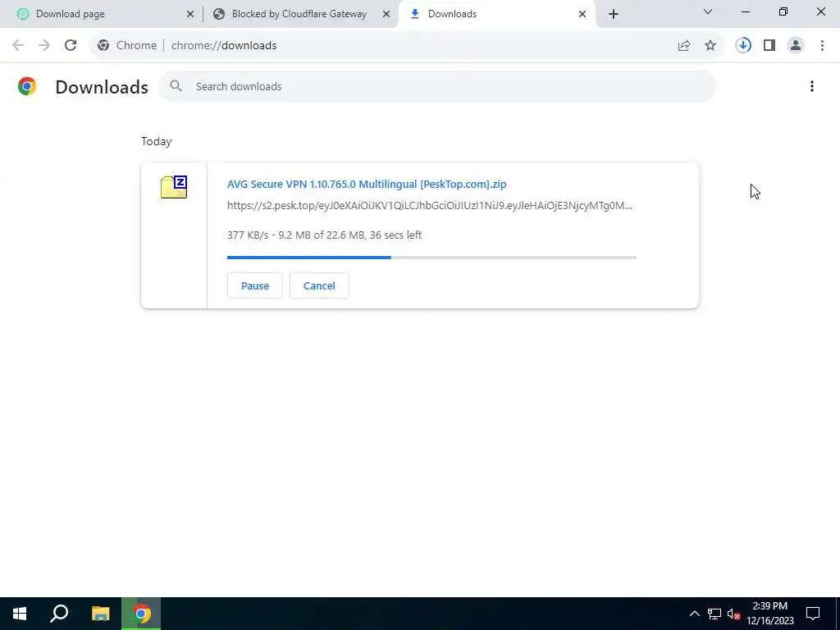This screenshot has height=630, width=840.
Task: Share this page icon in address bar
Action: 684,46
